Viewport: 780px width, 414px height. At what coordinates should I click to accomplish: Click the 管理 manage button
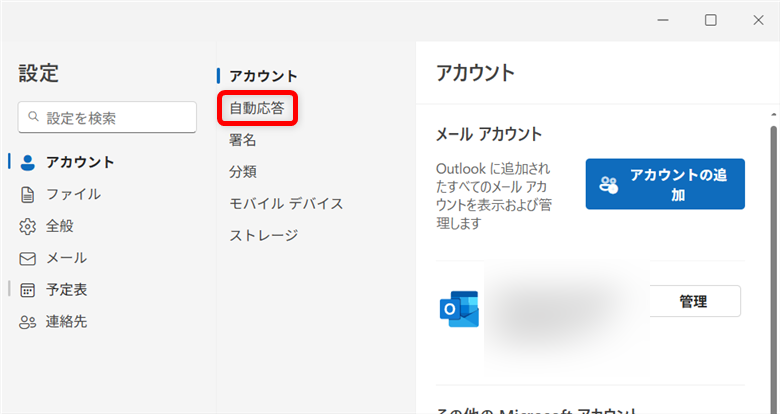pos(693,301)
